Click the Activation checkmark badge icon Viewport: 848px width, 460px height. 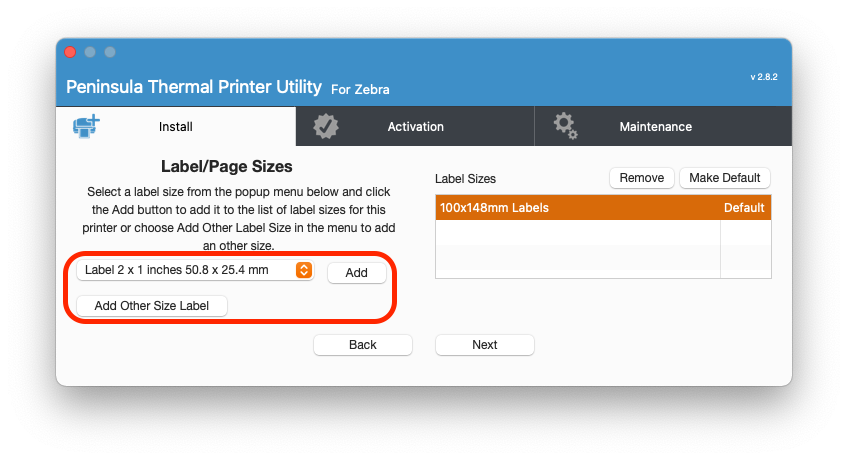click(326, 126)
